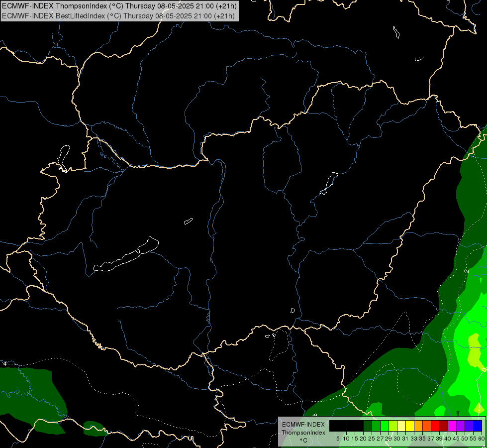The width and height of the screenshot is (487, 448).
Task: Click the legend scale value '29'
Action: point(389,439)
